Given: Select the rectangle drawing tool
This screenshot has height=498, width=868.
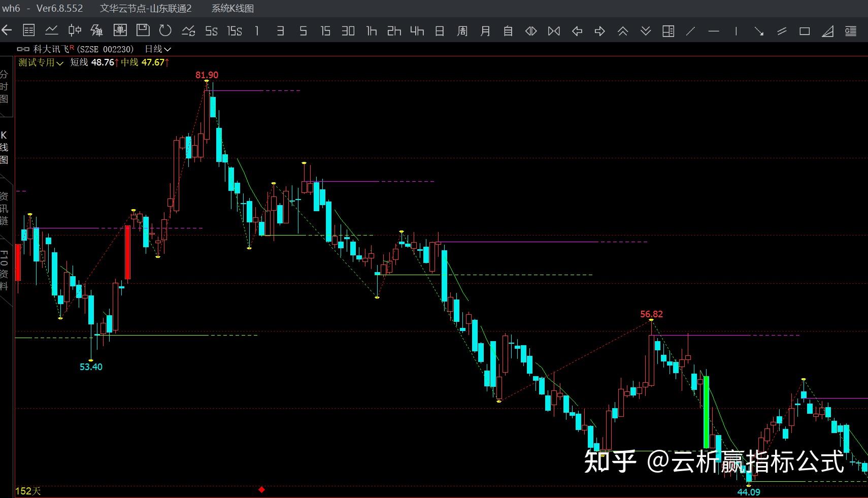Looking at the screenshot, I should [x=805, y=31].
